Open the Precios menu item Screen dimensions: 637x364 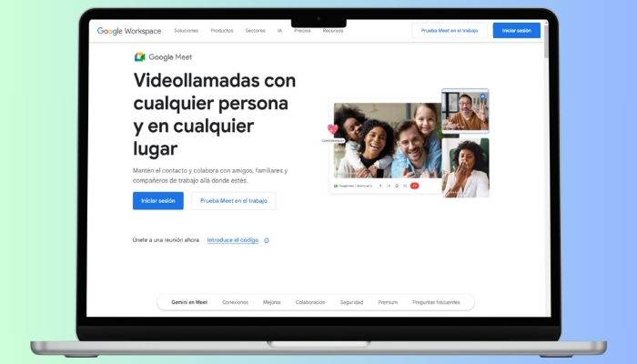(302, 30)
